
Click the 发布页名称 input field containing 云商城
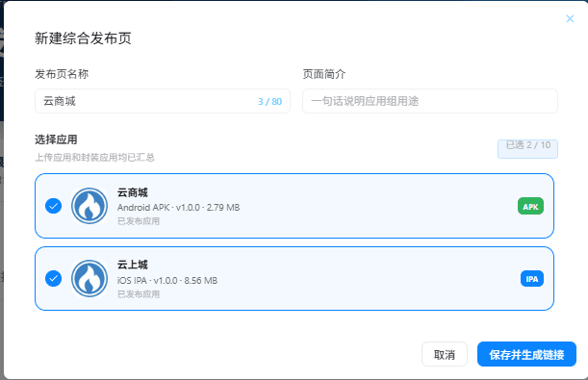tap(163, 101)
